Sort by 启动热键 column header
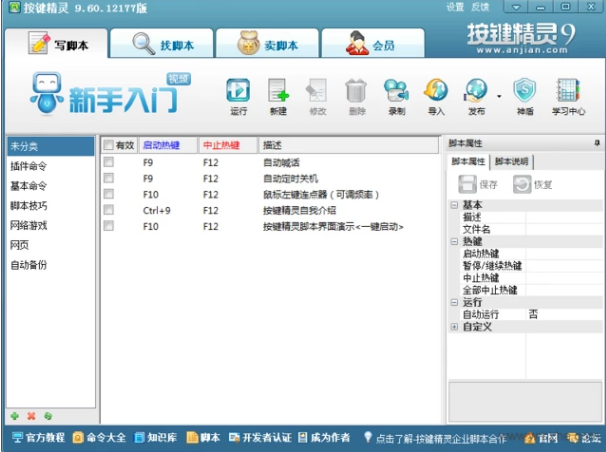 168,145
